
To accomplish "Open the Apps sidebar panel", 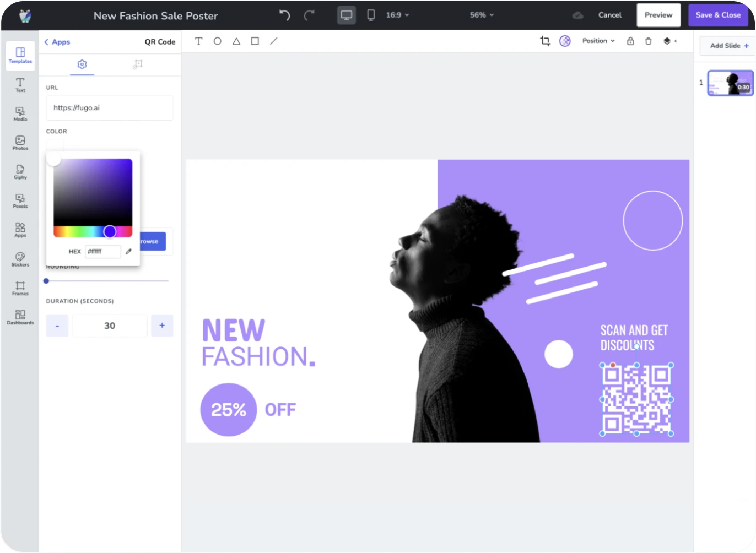I will (x=20, y=230).
